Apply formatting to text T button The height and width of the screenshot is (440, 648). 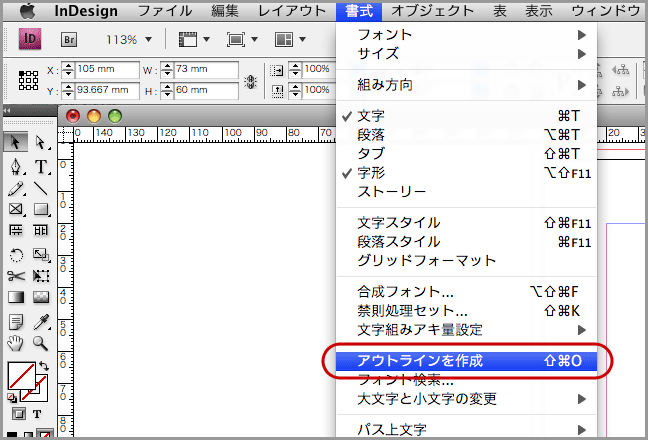37,414
